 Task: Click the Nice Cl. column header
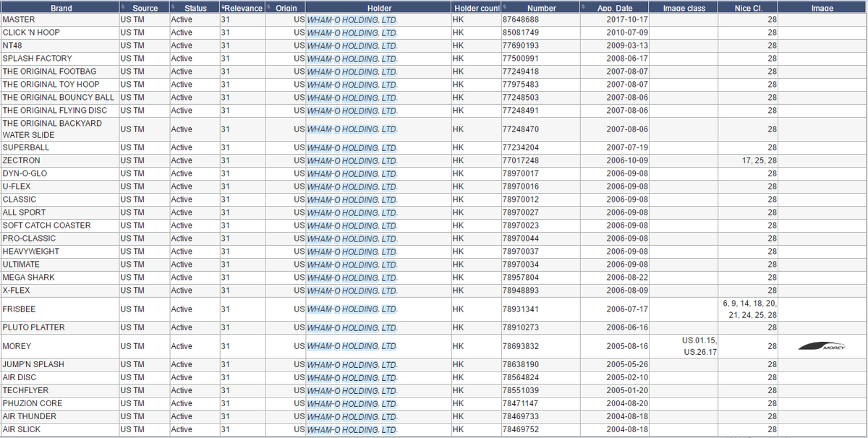748,8
